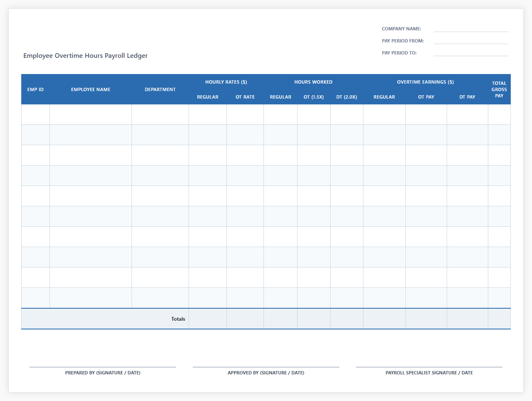Click the 'DT (2.0X)' subheader
The image size is (532, 401).
pyautogui.click(x=347, y=97)
